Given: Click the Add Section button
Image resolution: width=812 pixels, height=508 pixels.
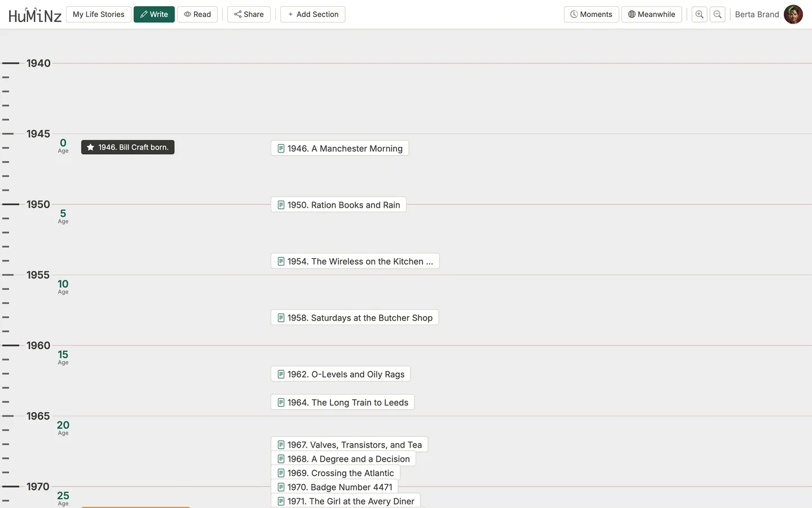Looking at the screenshot, I should click(313, 14).
